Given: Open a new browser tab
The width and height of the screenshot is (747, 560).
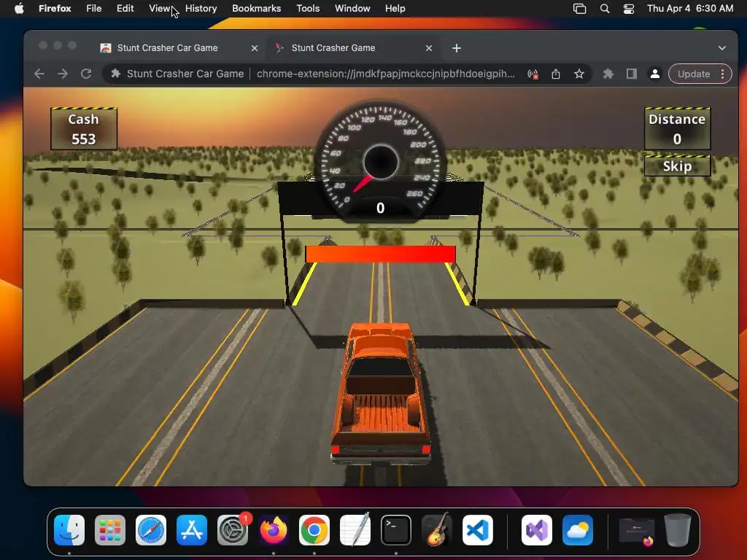Looking at the screenshot, I should point(457,48).
